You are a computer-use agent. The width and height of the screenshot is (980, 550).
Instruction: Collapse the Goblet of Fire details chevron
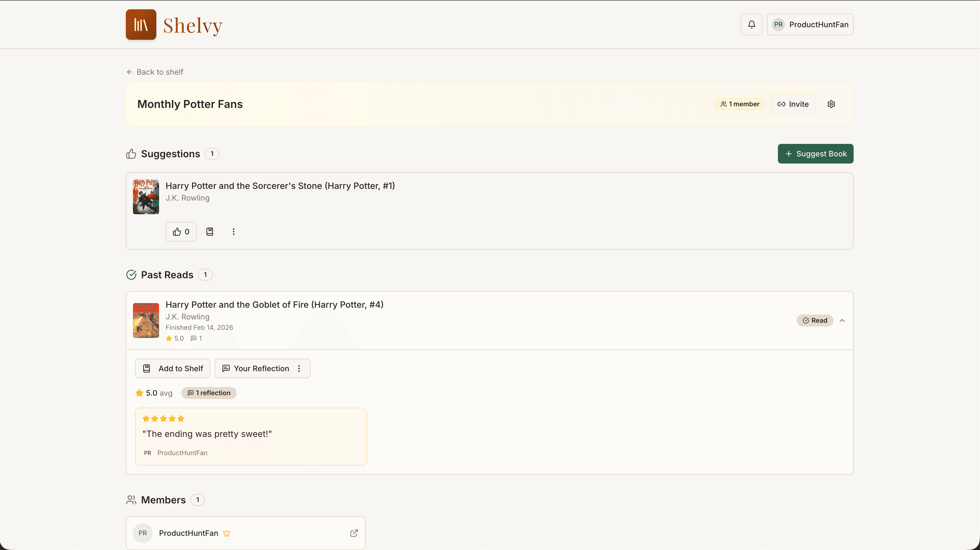click(x=842, y=320)
